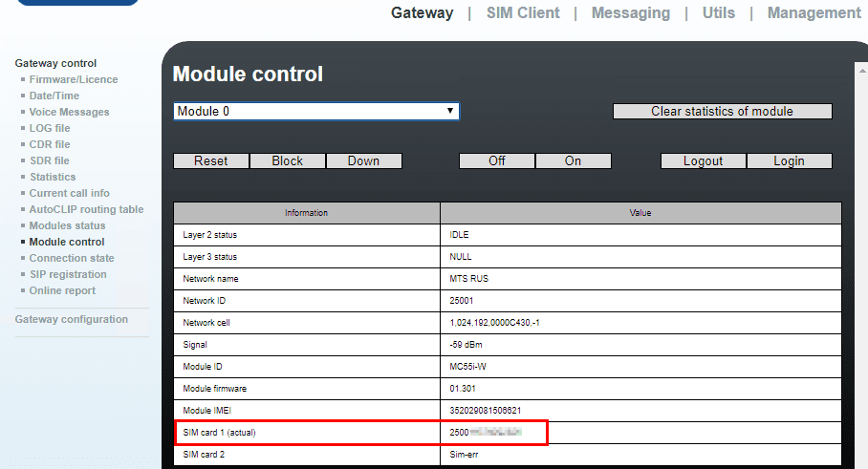
Task: Click the Information column header
Action: [x=306, y=213]
